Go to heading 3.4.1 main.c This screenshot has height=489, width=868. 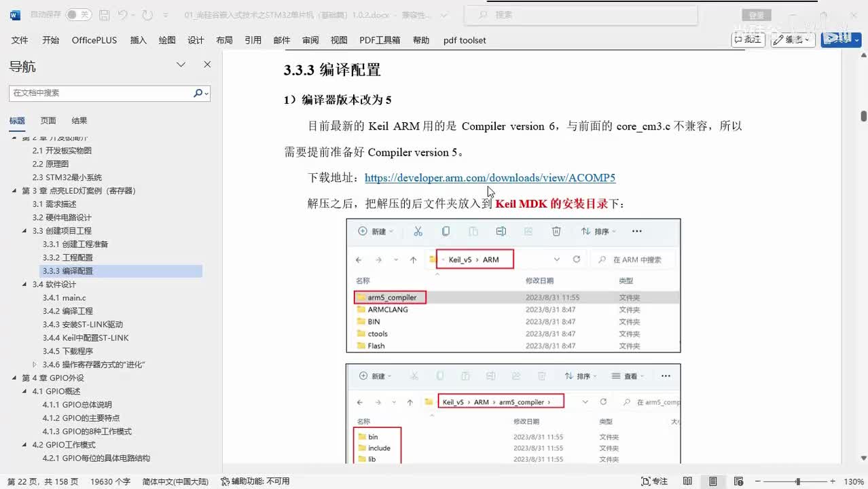(65, 297)
